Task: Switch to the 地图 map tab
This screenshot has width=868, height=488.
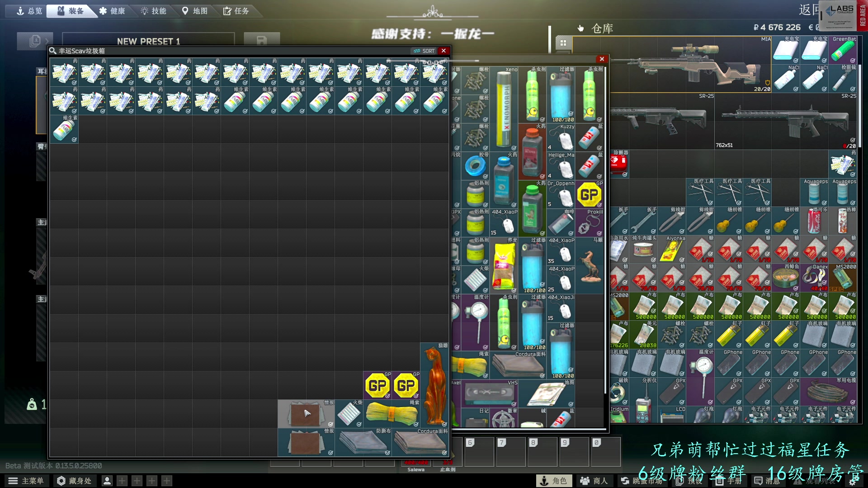Action: pyautogui.click(x=195, y=11)
